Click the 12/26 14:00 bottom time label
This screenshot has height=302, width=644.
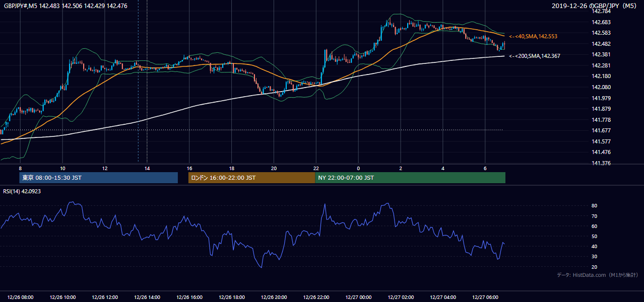[x=147, y=297]
